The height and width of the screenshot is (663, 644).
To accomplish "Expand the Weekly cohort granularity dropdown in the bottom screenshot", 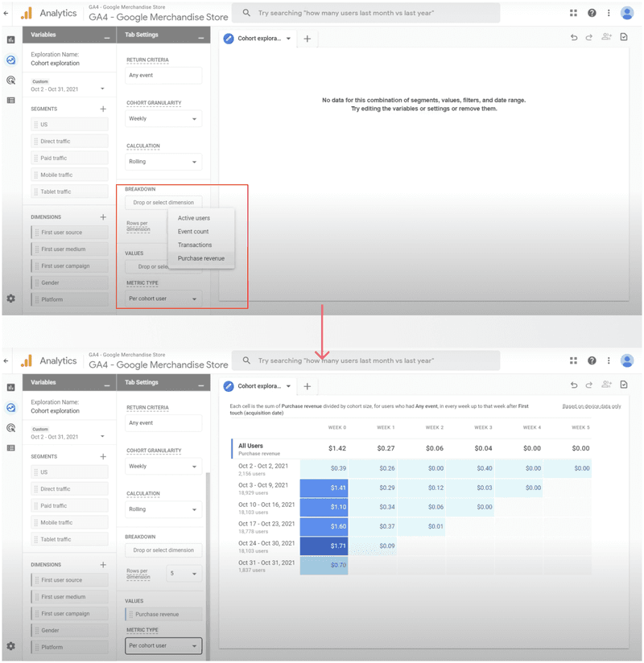I will tap(163, 467).
